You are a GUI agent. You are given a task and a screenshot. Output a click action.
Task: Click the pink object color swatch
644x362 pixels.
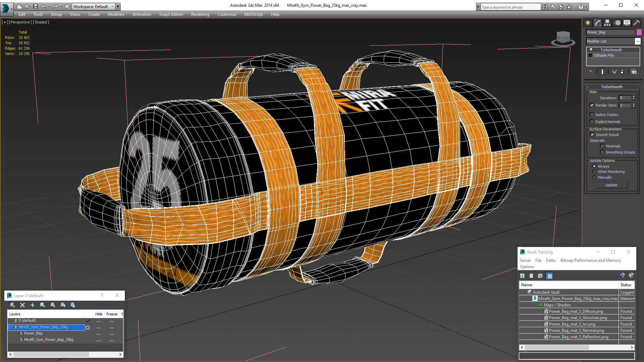(639, 32)
